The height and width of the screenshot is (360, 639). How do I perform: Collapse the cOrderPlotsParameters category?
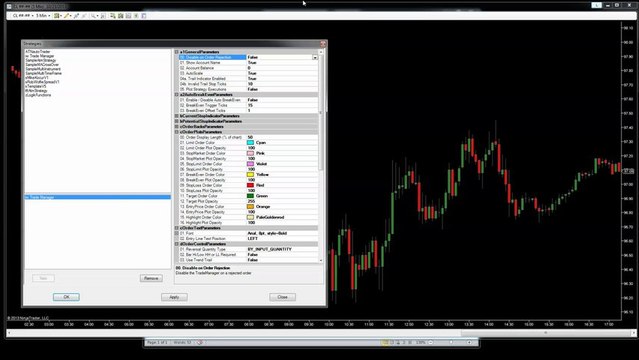click(x=177, y=132)
